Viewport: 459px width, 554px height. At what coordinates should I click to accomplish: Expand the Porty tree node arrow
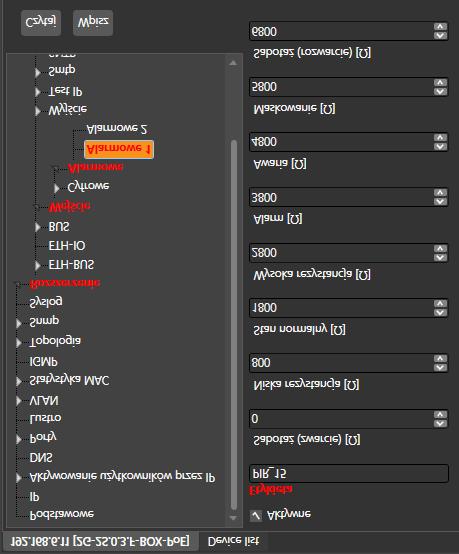19,439
